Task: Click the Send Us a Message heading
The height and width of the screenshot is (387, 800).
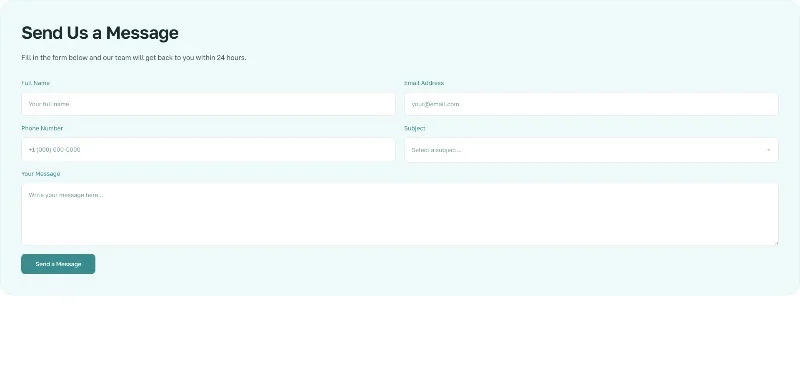Action: (x=100, y=33)
